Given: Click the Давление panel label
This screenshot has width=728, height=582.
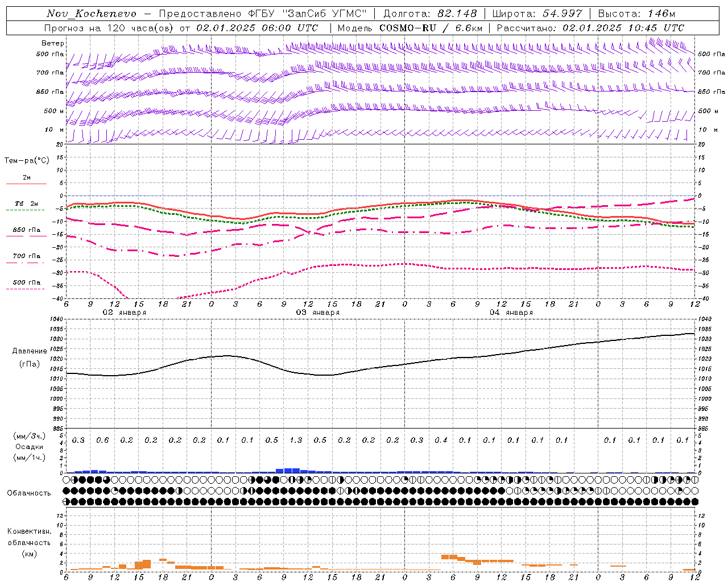Looking at the screenshot, I should (30, 351).
